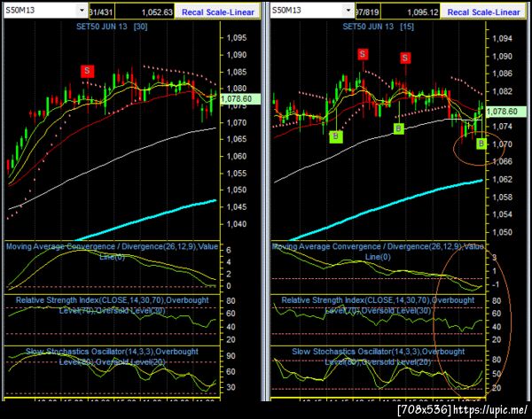
Task: Select the 1,095.12 value field
Action: pos(411,12)
